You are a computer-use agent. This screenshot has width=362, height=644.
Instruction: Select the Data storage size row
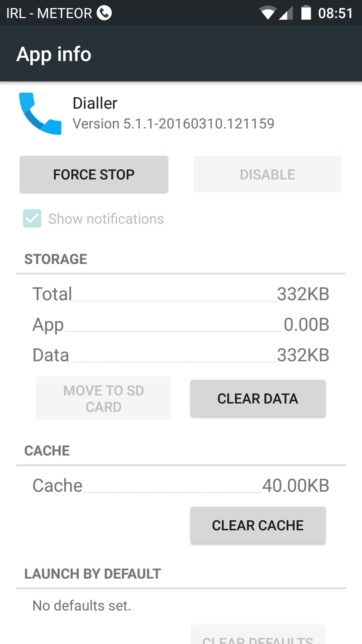click(181, 355)
